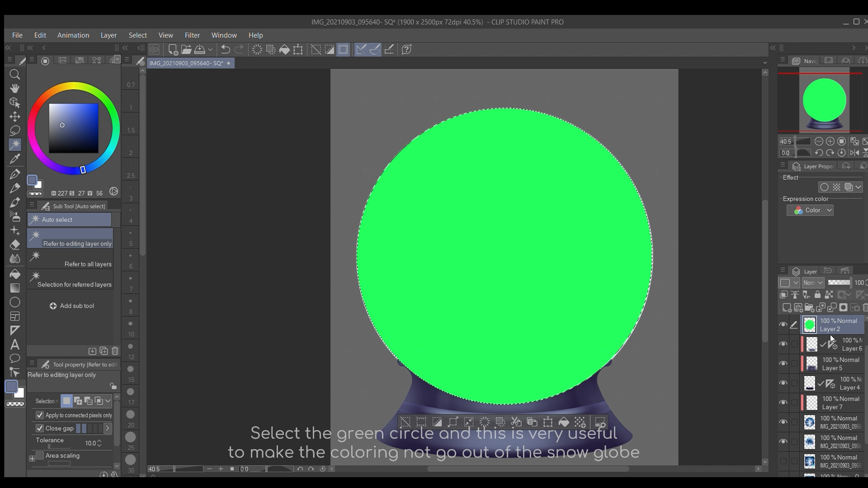Select the Zoom magnifier tool

(x=15, y=75)
